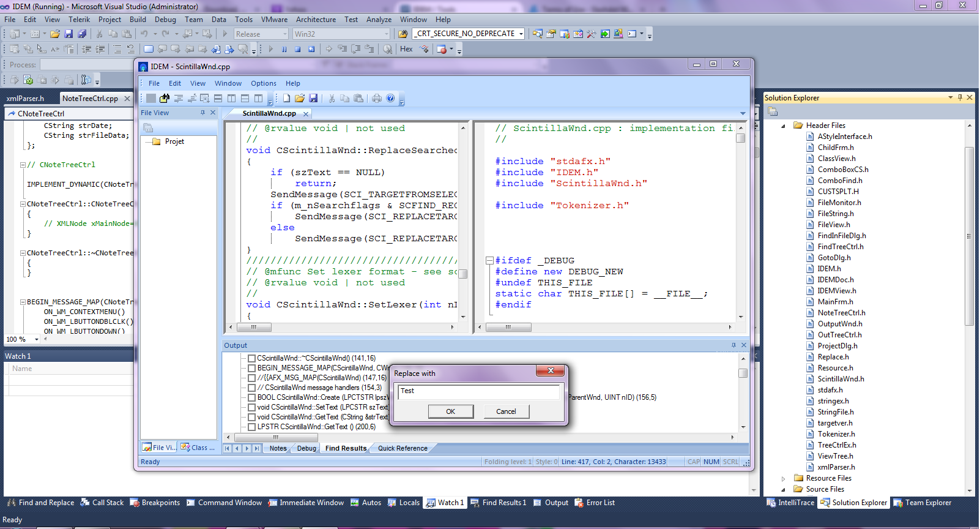Expand the Resource Files folder node
Image resolution: width=980 pixels, height=529 pixels.
[783, 478]
